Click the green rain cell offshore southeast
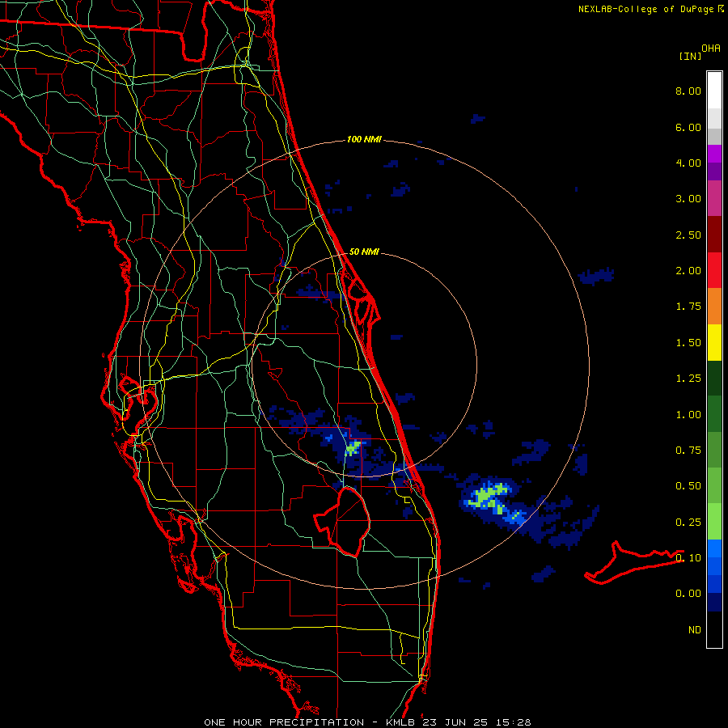728x728 pixels. coord(489,497)
